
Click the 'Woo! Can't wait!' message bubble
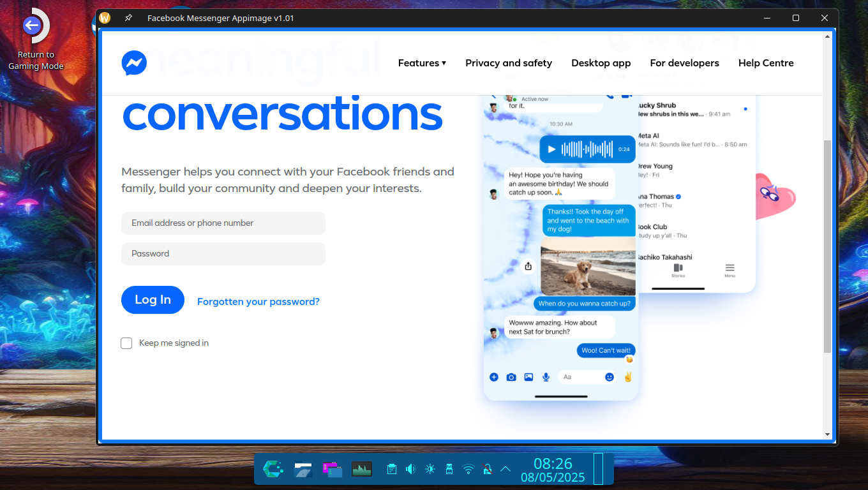[x=606, y=350]
